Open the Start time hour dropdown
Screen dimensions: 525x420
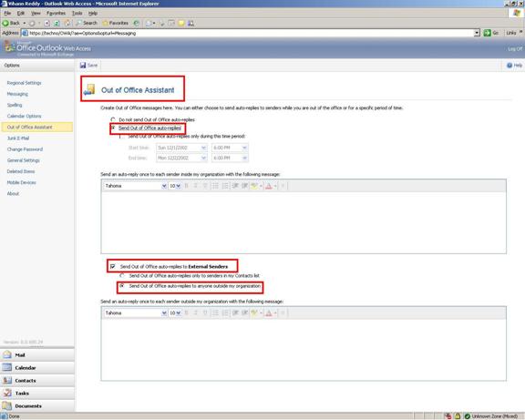[x=244, y=148]
